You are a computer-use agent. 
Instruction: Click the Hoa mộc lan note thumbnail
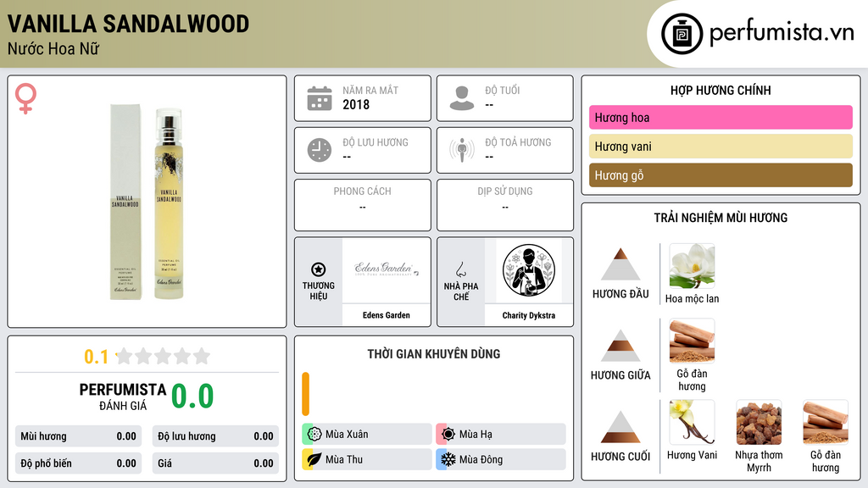(692, 266)
